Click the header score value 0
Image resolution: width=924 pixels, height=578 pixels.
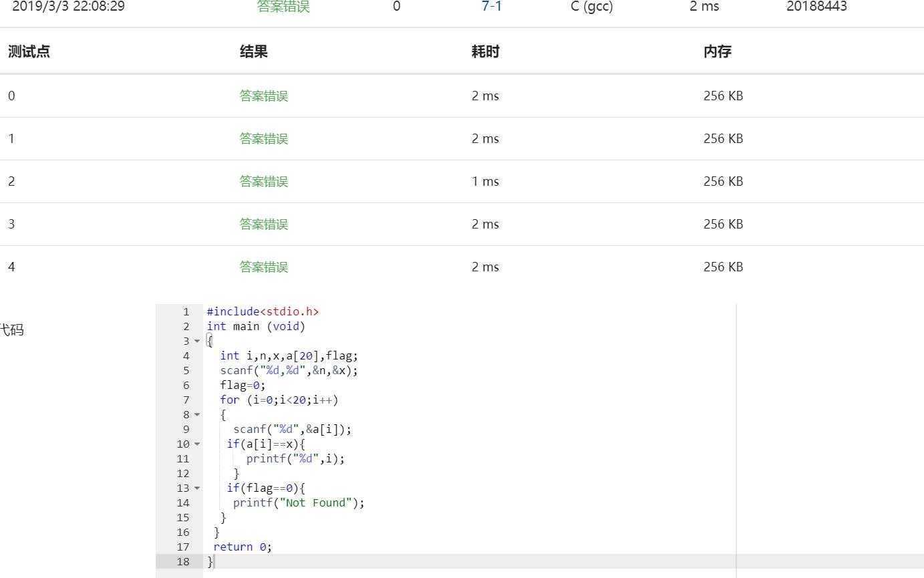(x=397, y=7)
